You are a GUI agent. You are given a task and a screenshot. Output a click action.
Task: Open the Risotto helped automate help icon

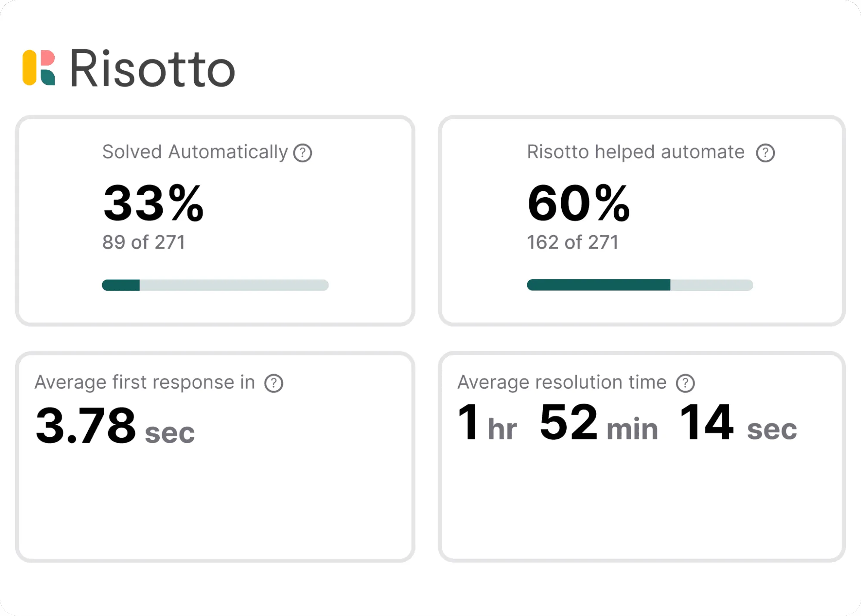pos(765,152)
